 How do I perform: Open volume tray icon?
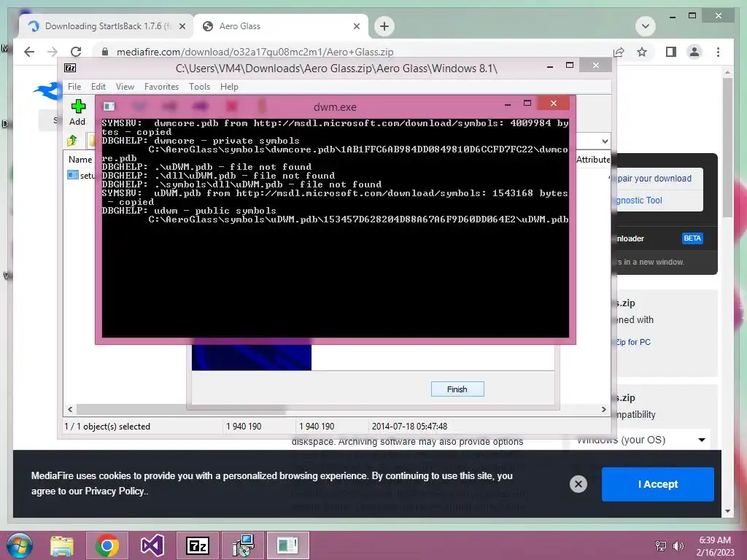tap(678, 545)
